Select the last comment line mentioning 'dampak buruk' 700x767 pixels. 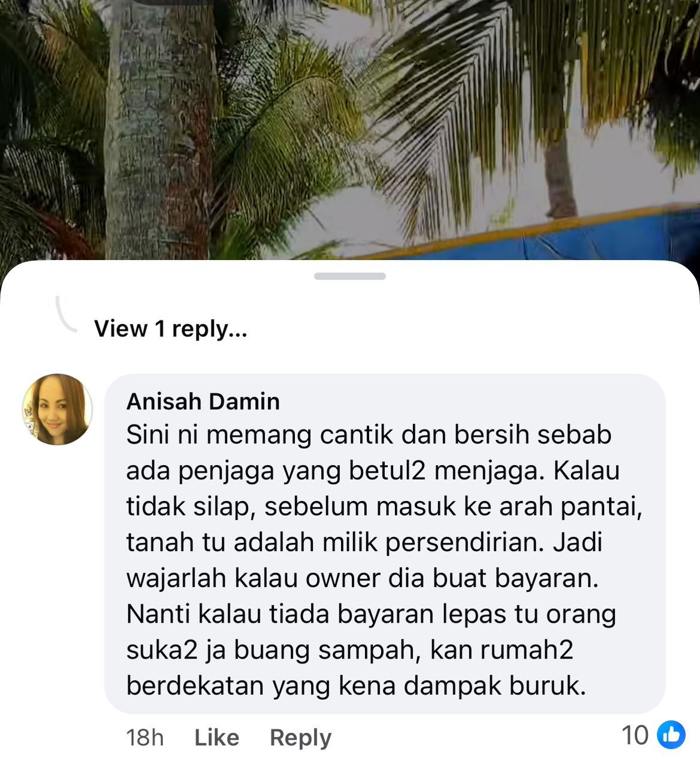(x=356, y=686)
